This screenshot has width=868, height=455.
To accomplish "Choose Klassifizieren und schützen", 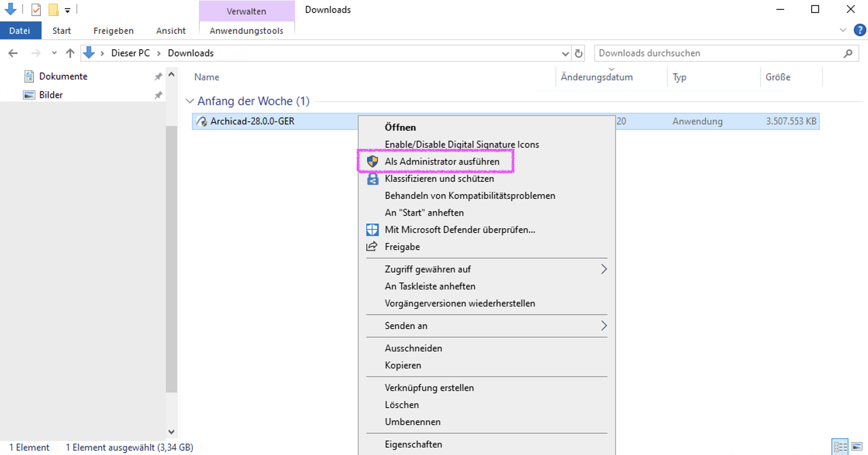I will (x=487, y=178).
